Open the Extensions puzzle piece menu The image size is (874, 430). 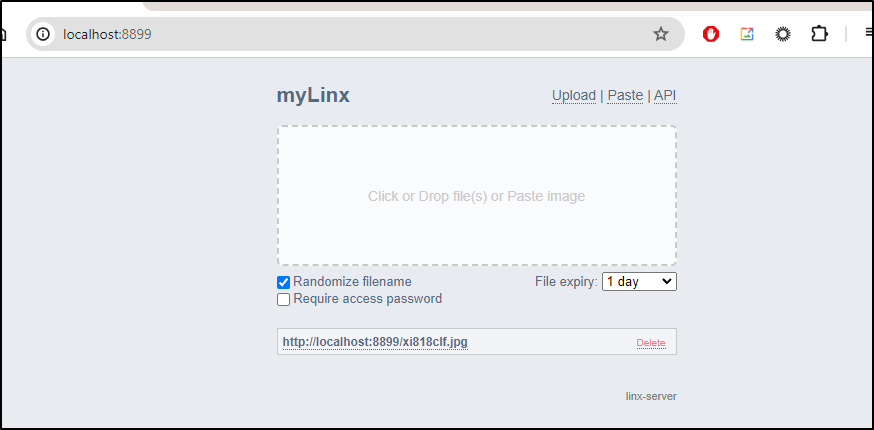819,35
